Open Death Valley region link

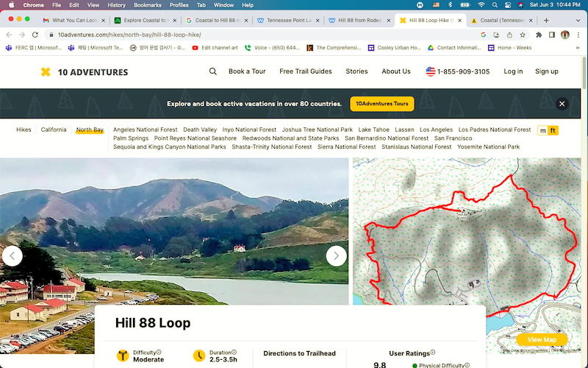click(200, 130)
